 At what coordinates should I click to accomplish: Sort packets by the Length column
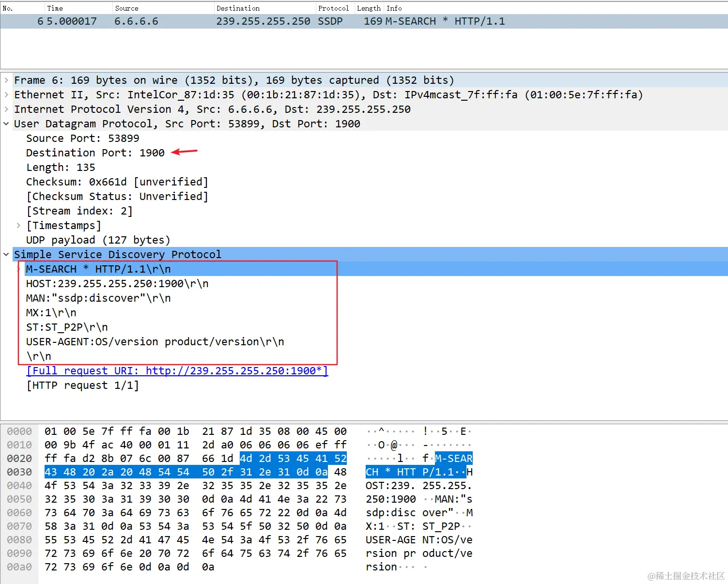tap(369, 8)
